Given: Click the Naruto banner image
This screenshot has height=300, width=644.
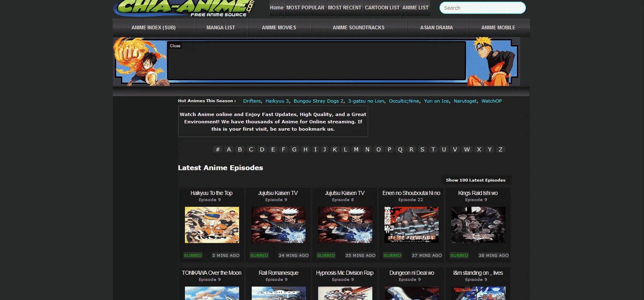Looking at the screenshot, I should pos(492,62).
